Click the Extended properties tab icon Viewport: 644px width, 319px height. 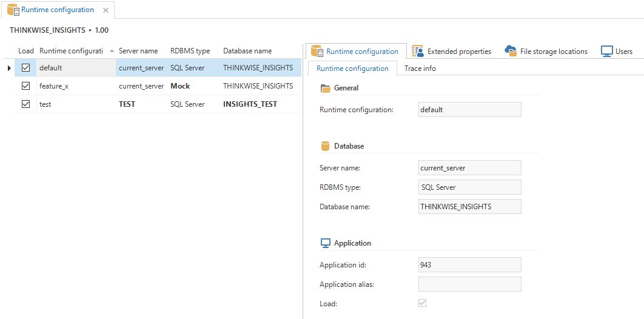coord(417,51)
